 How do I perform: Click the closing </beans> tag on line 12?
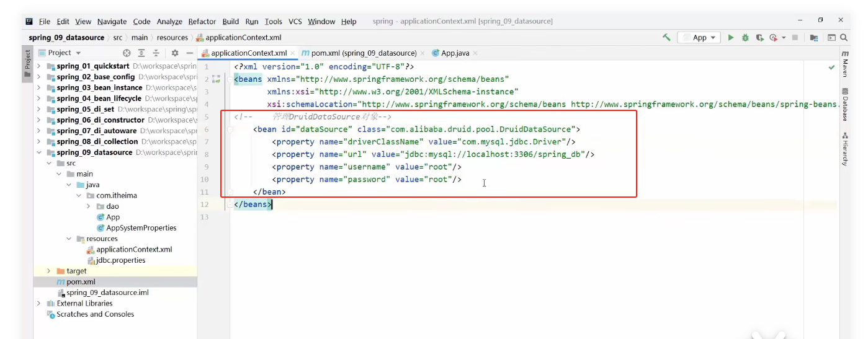click(x=253, y=205)
